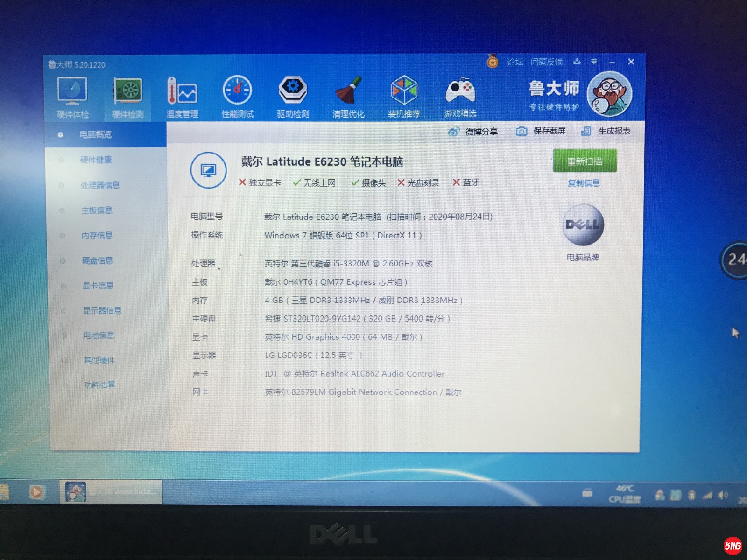Image resolution: width=747 pixels, height=560 pixels.
Task: Click 保存截屏 to save screenshot
Action: point(541,131)
